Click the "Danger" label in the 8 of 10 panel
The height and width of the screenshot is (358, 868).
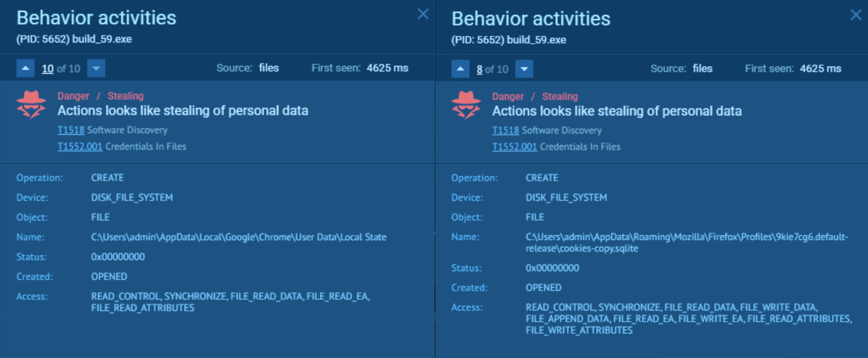507,97
